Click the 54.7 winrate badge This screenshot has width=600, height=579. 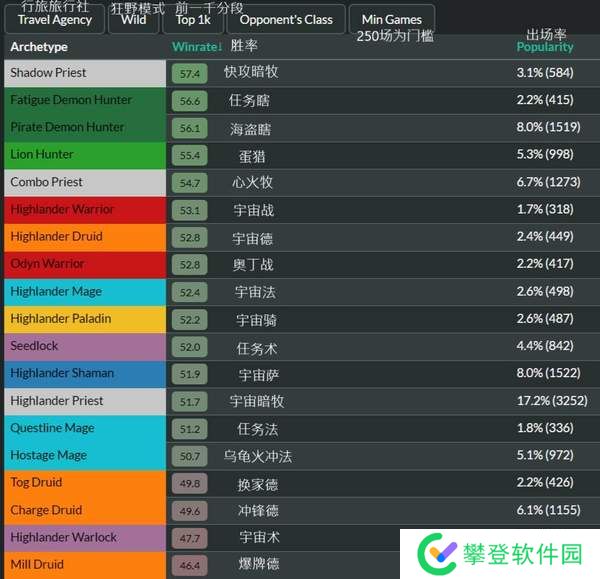click(x=190, y=183)
